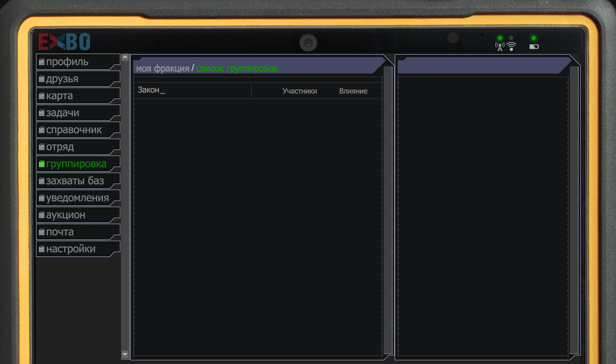This screenshot has height=364, width=616.
Task: Click the small icon beside карта
Action: pos(41,96)
